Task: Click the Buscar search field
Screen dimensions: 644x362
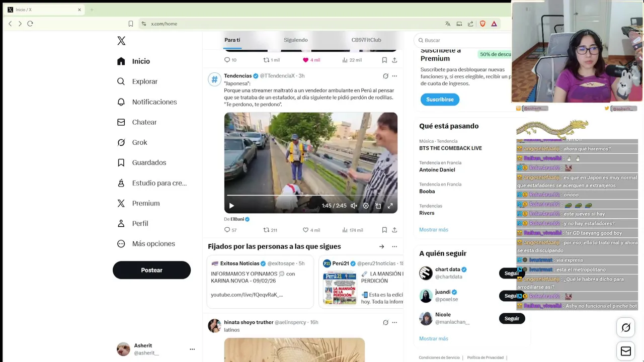Action: tap(463, 40)
